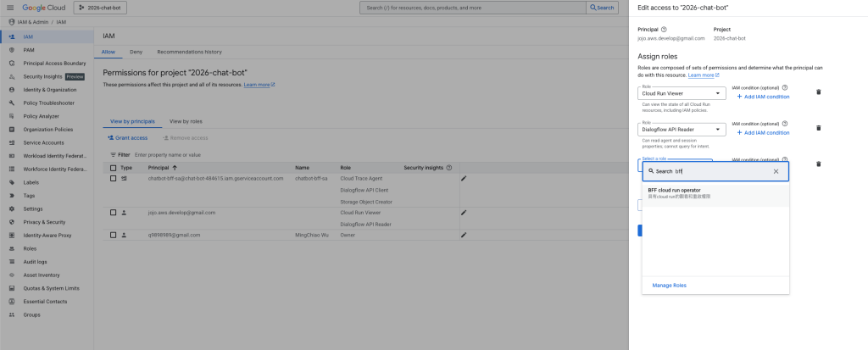The image size is (868, 350).
Task: Select the View by principals tab
Action: tap(132, 121)
